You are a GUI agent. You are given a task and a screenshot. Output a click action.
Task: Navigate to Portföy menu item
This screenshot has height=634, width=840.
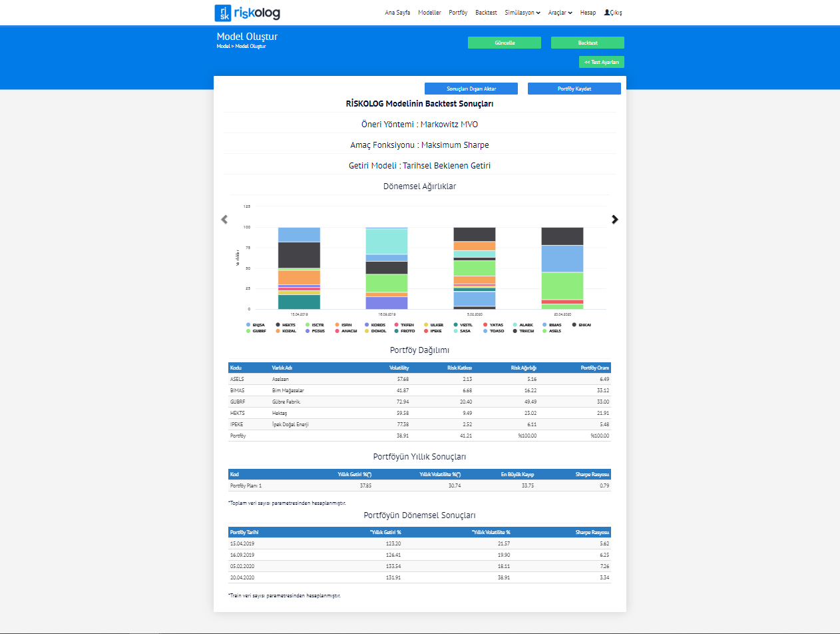pyautogui.click(x=458, y=13)
